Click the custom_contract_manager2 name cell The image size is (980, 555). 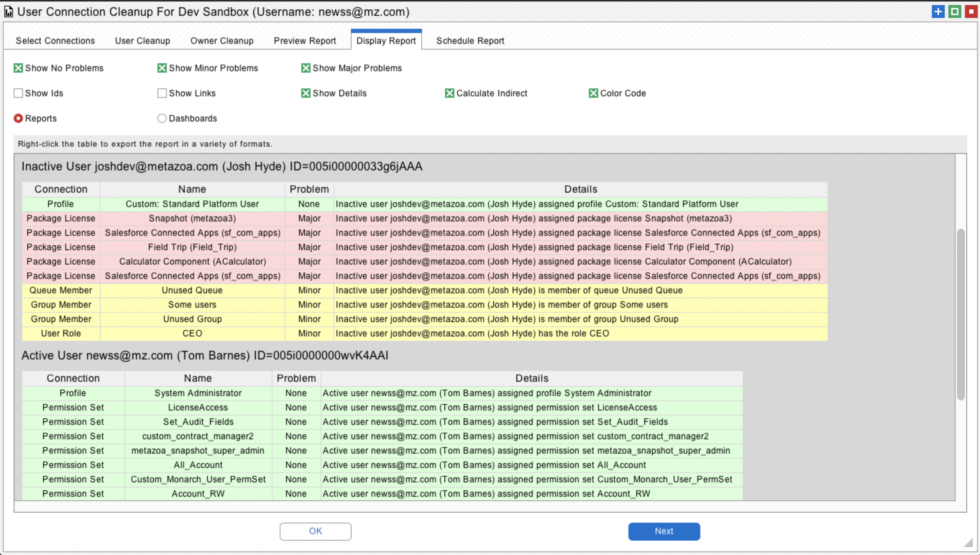(x=198, y=436)
